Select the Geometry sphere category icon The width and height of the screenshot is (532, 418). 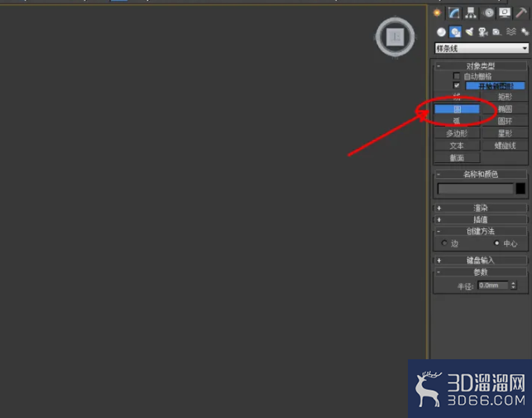click(x=441, y=32)
